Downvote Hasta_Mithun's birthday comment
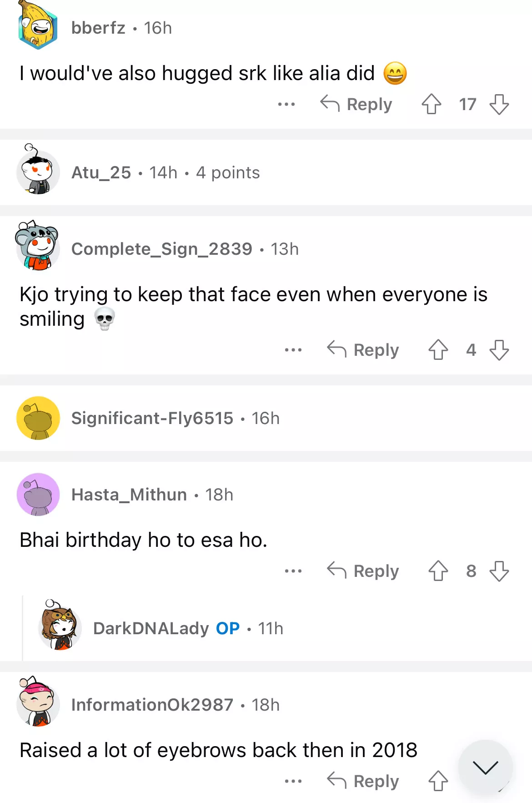532x803 pixels. click(x=499, y=571)
